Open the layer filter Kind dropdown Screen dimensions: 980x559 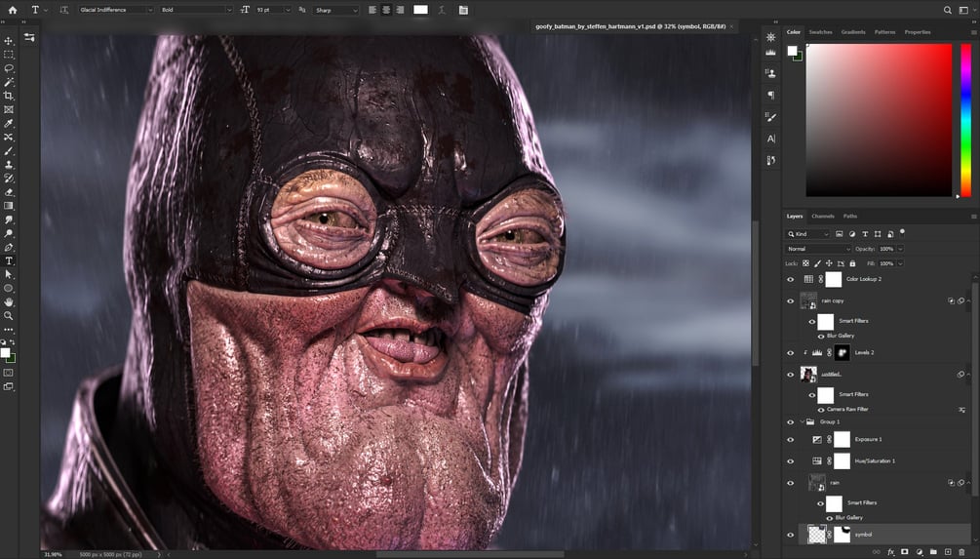tap(807, 234)
